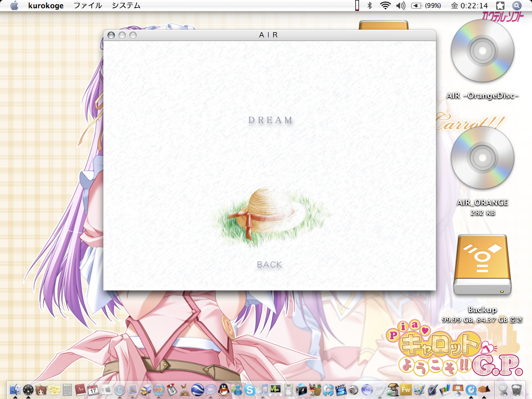This screenshot has height=399, width=532.
Task: Open the @ spring URL Dock icon
Action: click(503, 390)
